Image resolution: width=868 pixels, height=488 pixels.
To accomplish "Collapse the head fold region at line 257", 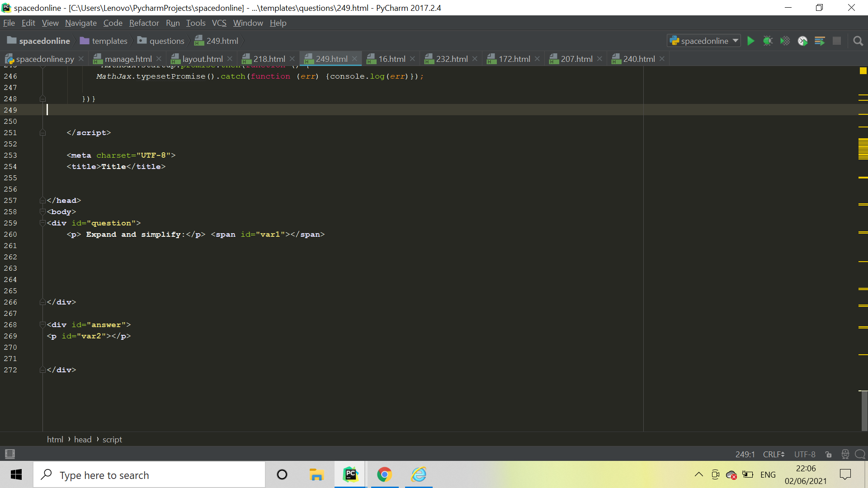I will [x=42, y=200].
